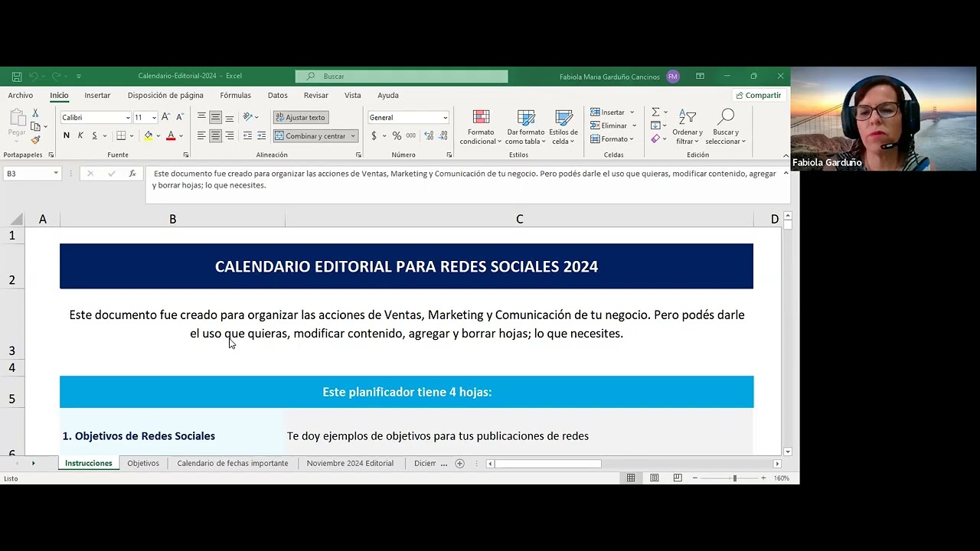The height and width of the screenshot is (551, 980).
Task: Select the Format Painter brush icon
Action: [x=35, y=140]
